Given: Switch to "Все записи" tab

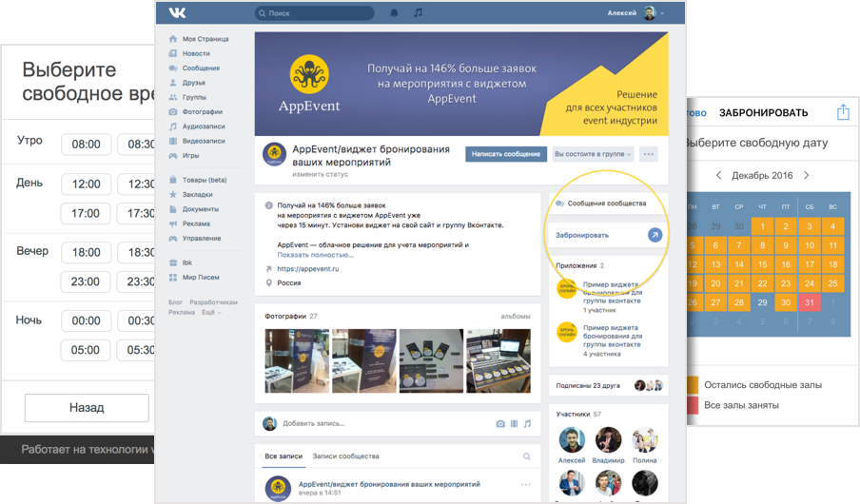Looking at the screenshot, I should coord(283,456).
